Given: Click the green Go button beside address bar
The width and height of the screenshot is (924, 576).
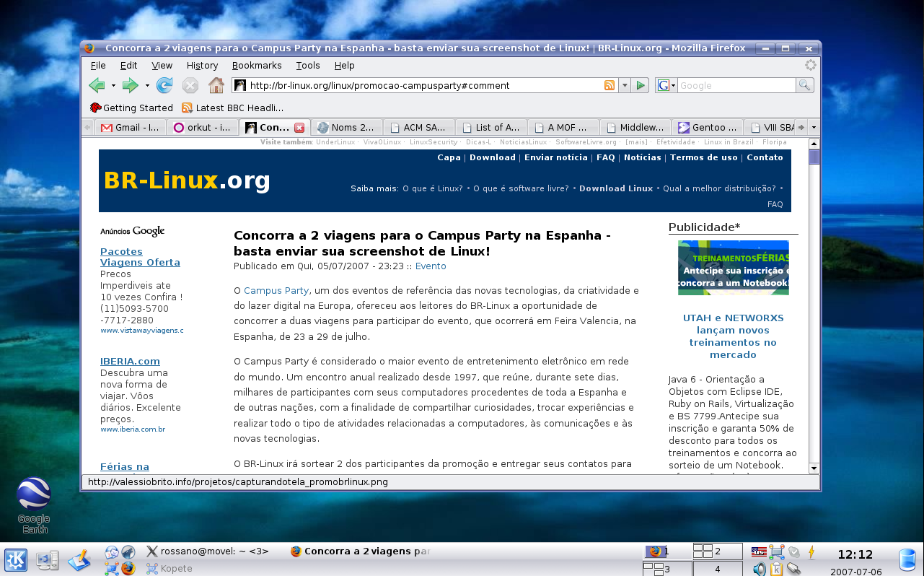Looking at the screenshot, I should click(x=641, y=85).
